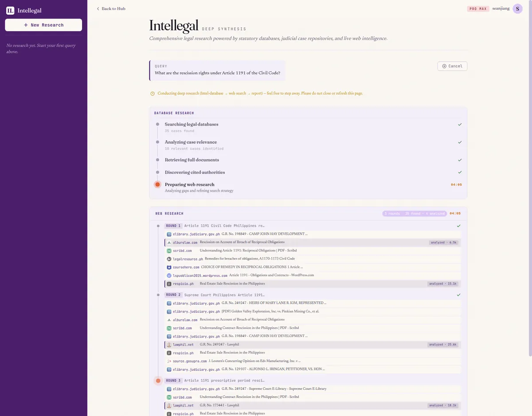Screen dimensions: 532x416
Task: Cancel the running research query
Action: (452, 66)
